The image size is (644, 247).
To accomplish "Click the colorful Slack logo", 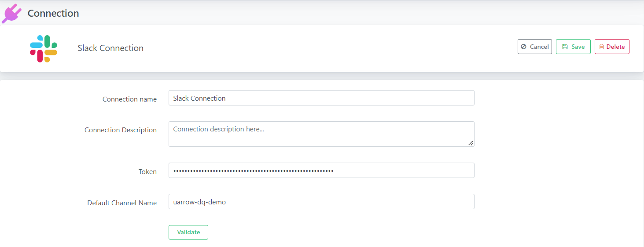I will pyautogui.click(x=44, y=48).
